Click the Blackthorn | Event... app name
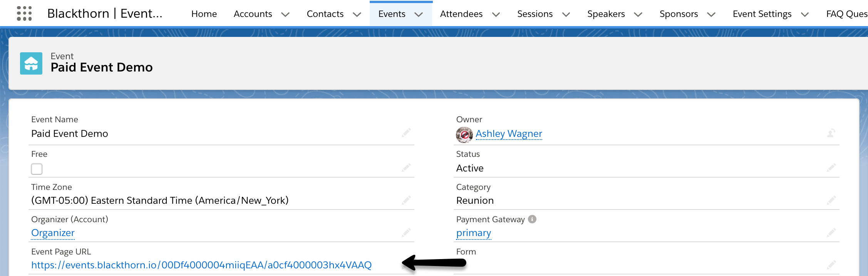The height and width of the screenshot is (276, 868). 105,13
